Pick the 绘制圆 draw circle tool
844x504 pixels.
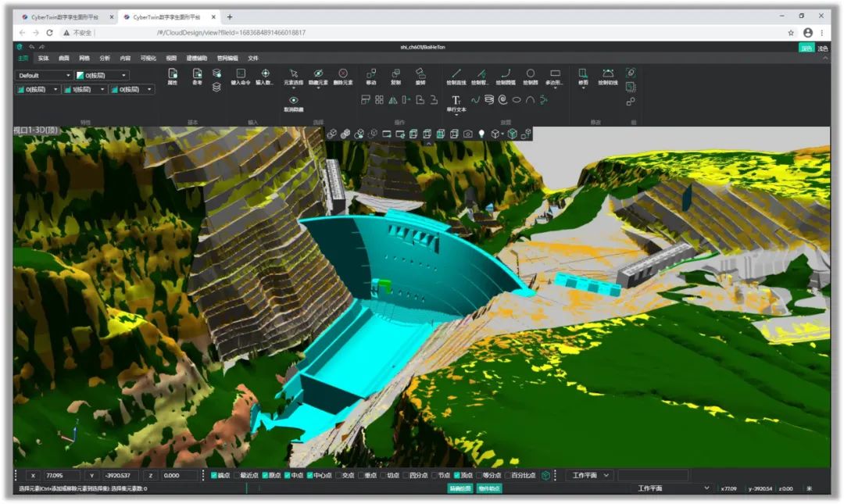(x=530, y=73)
